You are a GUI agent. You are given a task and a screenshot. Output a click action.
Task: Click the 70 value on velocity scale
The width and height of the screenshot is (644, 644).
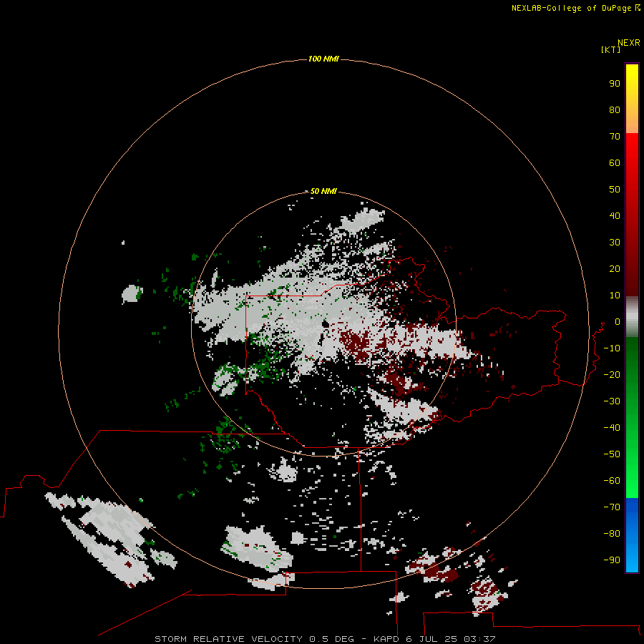tap(615, 137)
